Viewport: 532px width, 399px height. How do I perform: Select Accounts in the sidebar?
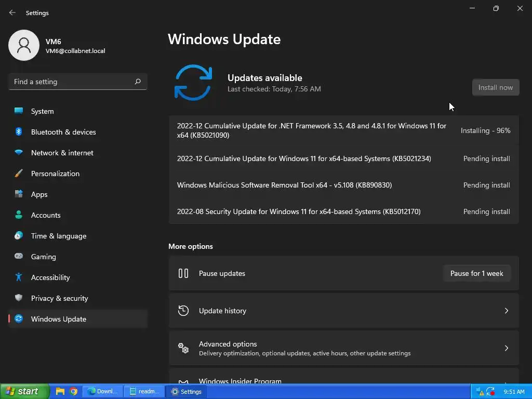coord(78,215)
